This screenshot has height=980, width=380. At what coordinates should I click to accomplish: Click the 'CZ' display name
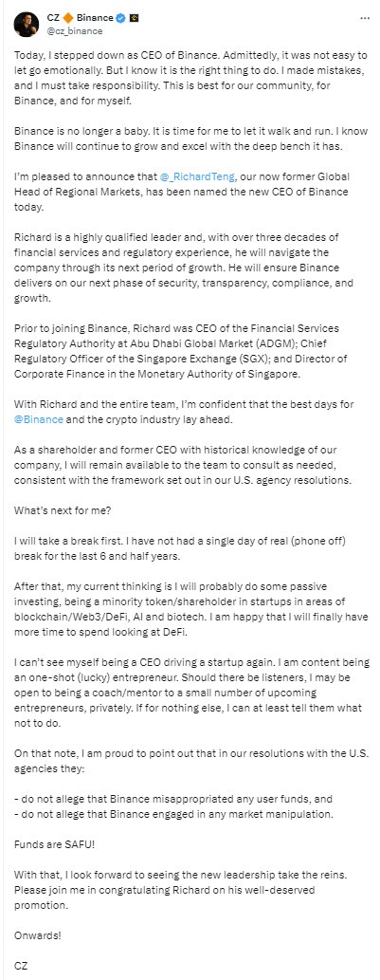point(52,19)
